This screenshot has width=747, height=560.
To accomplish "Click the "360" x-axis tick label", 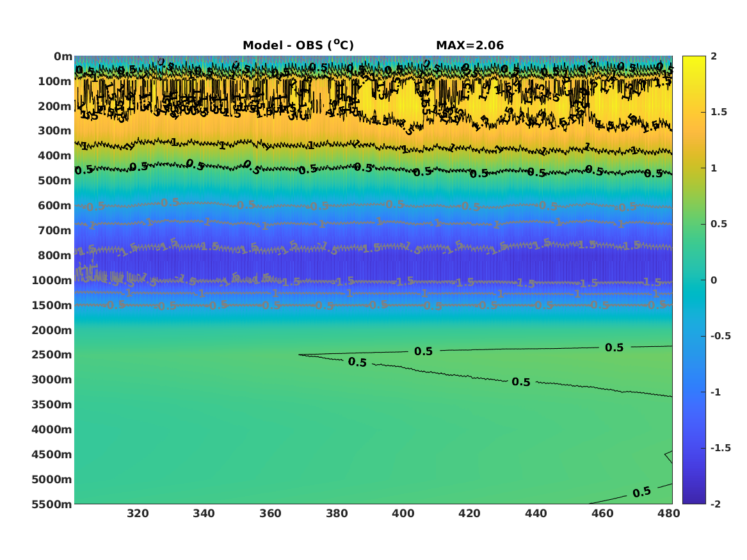I will coord(270,513).
